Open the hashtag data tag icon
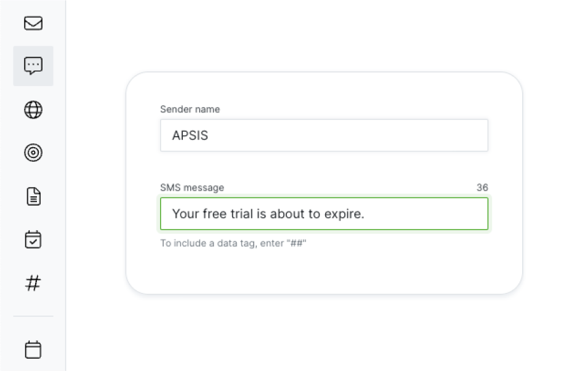The width and height of the screenshot is (588, 371). click(x=33, y=283)
